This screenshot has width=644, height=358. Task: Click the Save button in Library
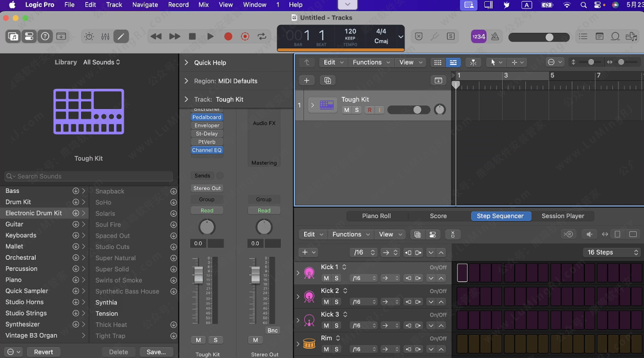[x=156, y=352]
